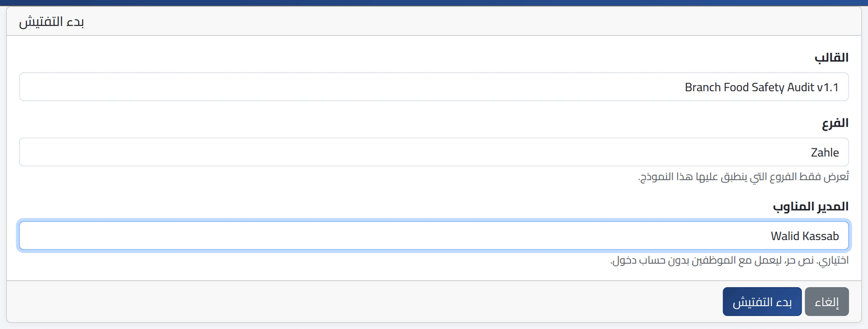Open the الفرع branch dropdown

pyautogui.click(x=434, y=152)
